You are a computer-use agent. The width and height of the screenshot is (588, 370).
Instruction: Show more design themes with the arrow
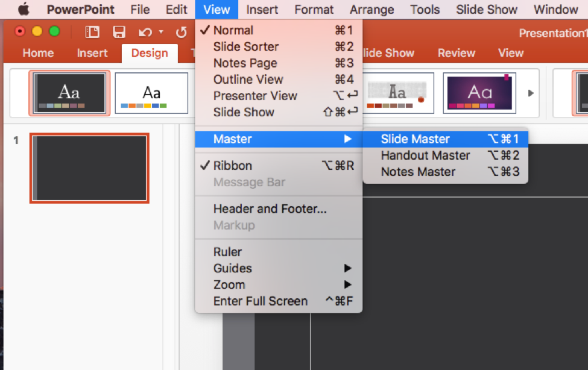tap(530, 93)
